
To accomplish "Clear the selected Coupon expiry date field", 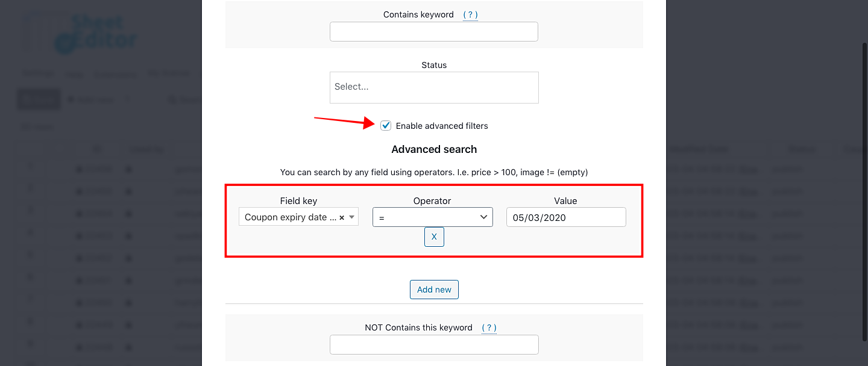I will [x=342, y=218].
